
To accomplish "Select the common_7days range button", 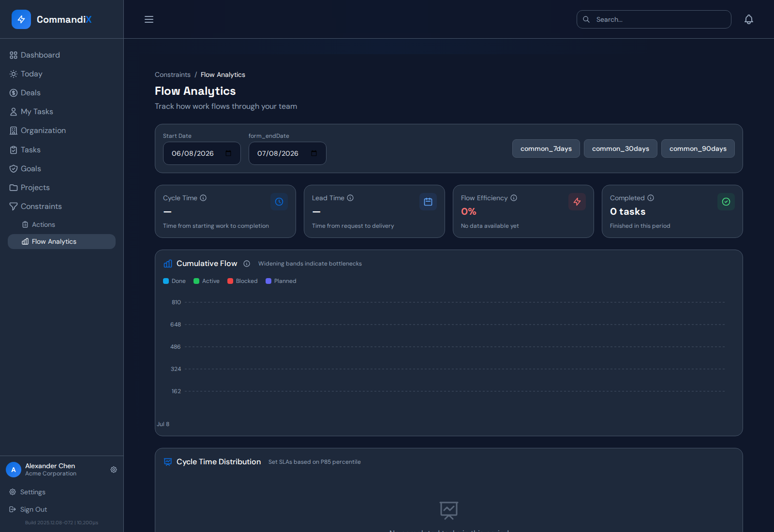I will [546, 148].
